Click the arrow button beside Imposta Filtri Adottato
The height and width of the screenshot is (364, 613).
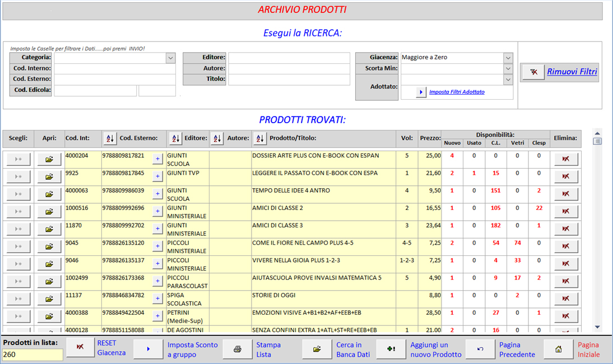[421, 92]
